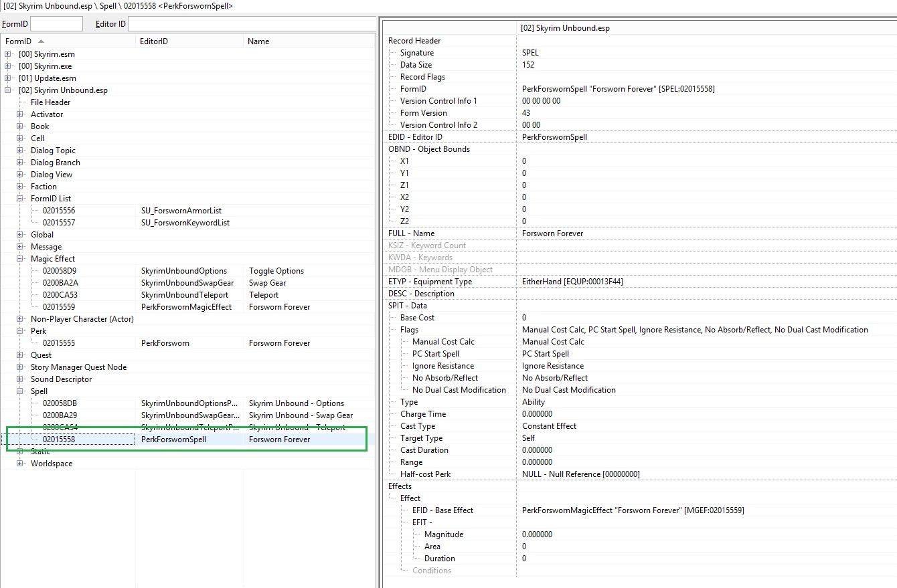Expand the Non-Player Character (Actor) group
Image resolution: width=897 pixels, height=588 pixels.
coord(20,319)
